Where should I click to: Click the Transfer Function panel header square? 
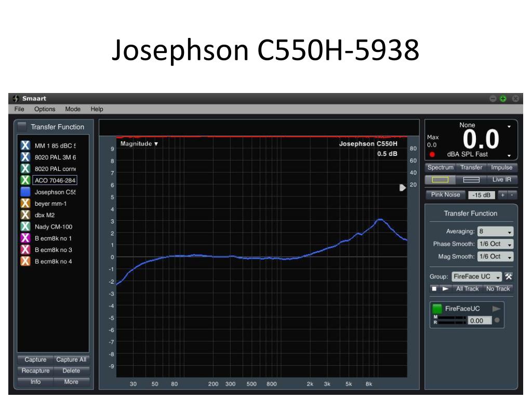point(22,127)
